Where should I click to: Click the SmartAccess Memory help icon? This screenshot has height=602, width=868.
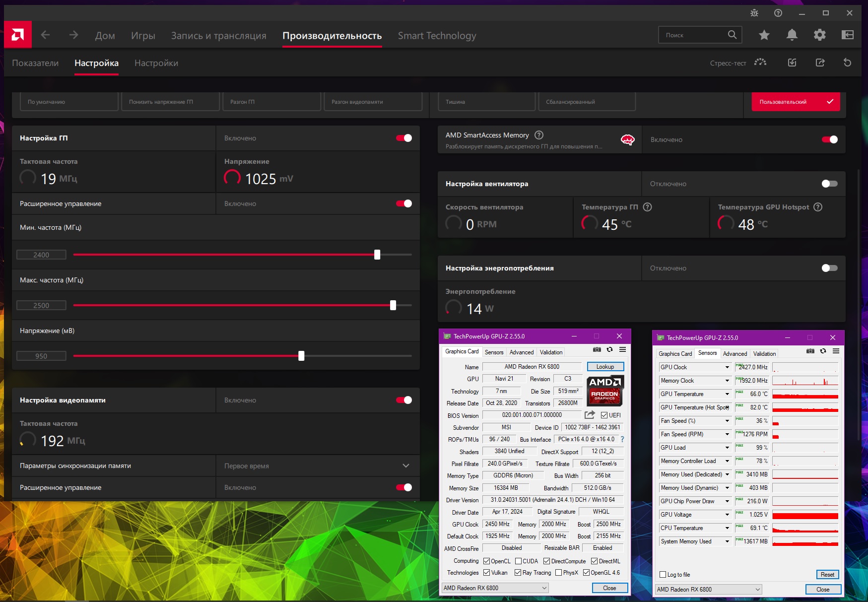(539, 135)
